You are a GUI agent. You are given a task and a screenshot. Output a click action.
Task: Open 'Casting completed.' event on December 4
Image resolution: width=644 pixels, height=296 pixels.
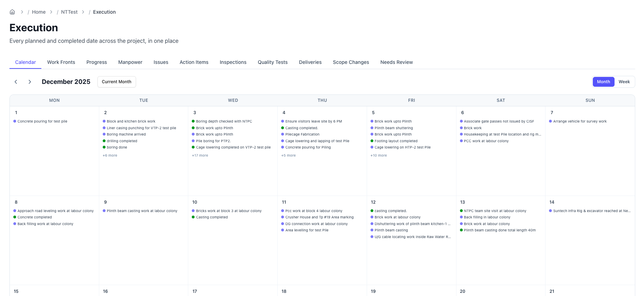tap(300, 128)
